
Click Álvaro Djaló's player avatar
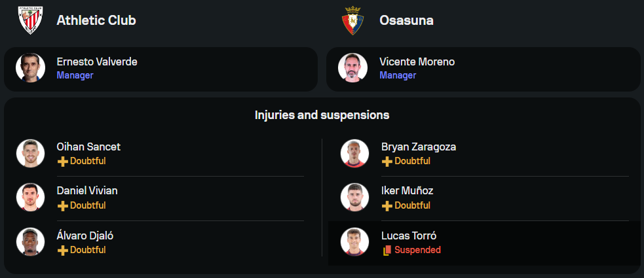coord(30,242)
